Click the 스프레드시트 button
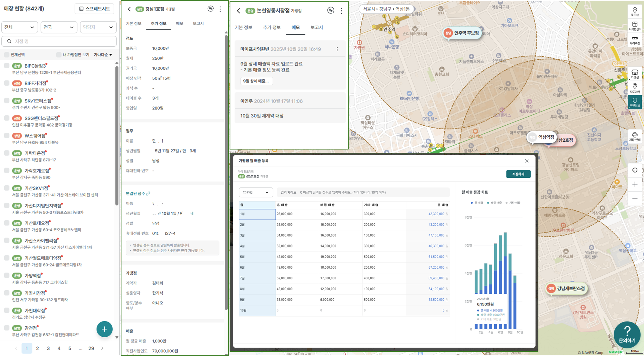The width and height of the screenshot is (644, 356). (x=95, y=9)
